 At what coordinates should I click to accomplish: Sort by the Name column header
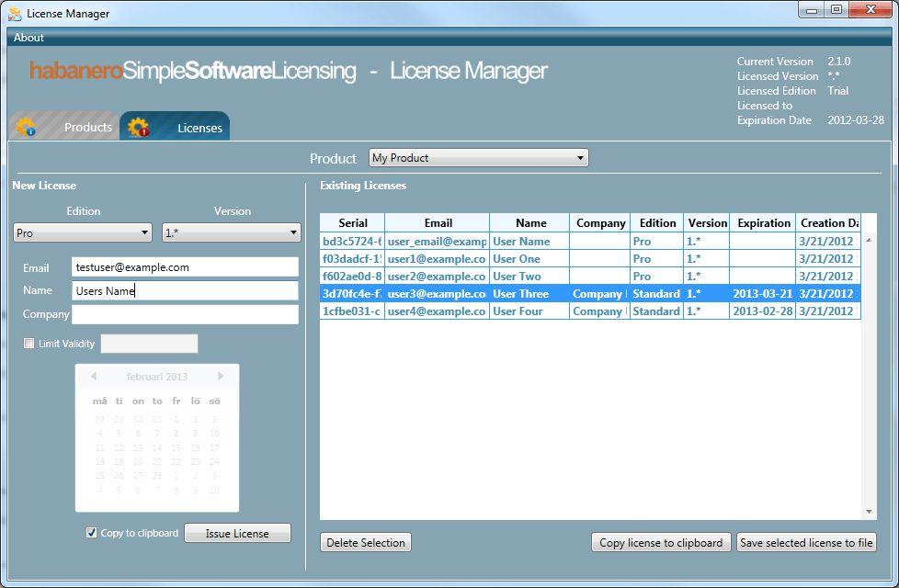pyautogui.click(x=530, y=223)
